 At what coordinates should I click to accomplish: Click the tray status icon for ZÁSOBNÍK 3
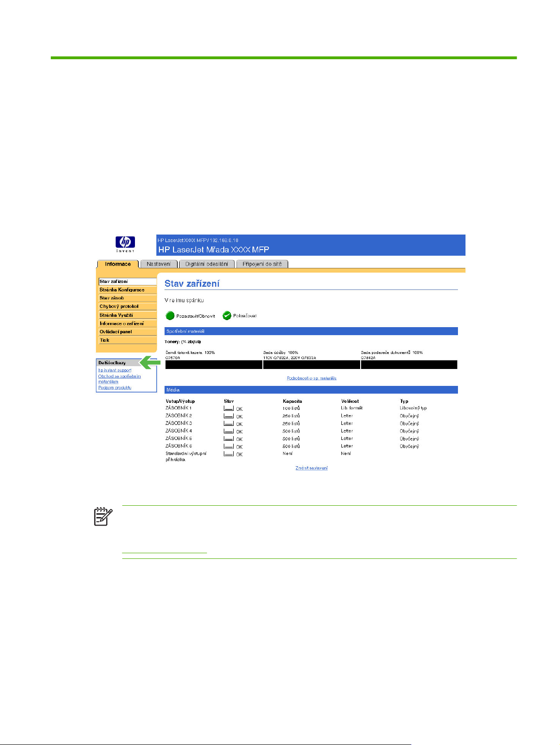[229, 423]
